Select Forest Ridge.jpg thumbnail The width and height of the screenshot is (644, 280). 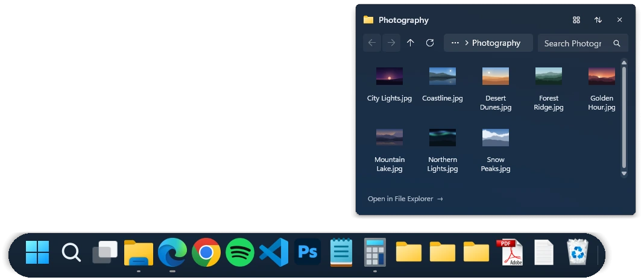pyautogui.click(x=549, y=76)
